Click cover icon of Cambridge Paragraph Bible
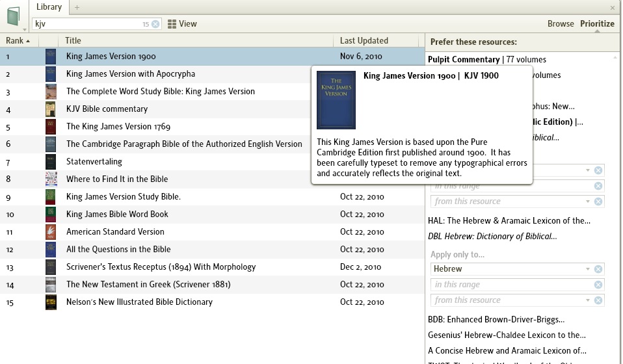623x364 pixels. click(51, 144)
